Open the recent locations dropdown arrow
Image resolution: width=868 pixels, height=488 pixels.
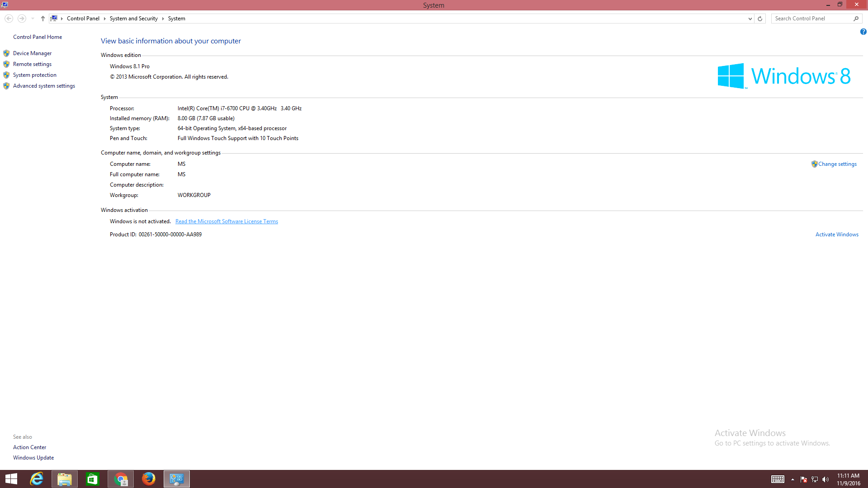pyautogui.click(x=33, y=19)
